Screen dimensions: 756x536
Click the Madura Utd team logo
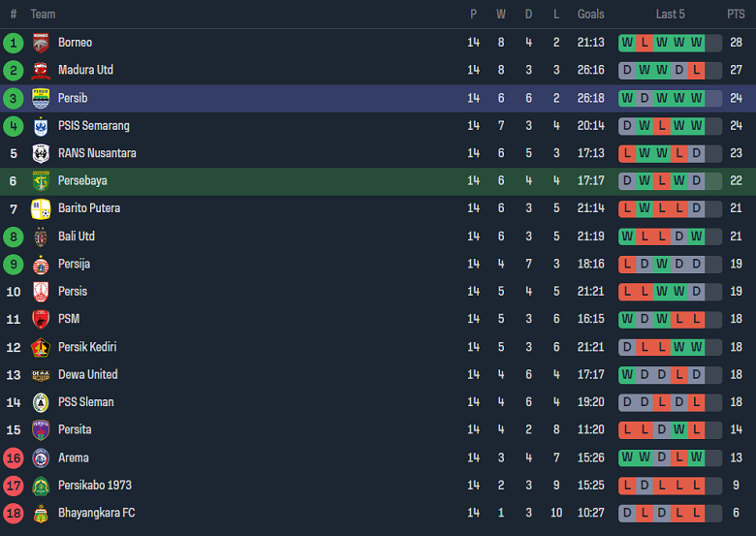41,70
